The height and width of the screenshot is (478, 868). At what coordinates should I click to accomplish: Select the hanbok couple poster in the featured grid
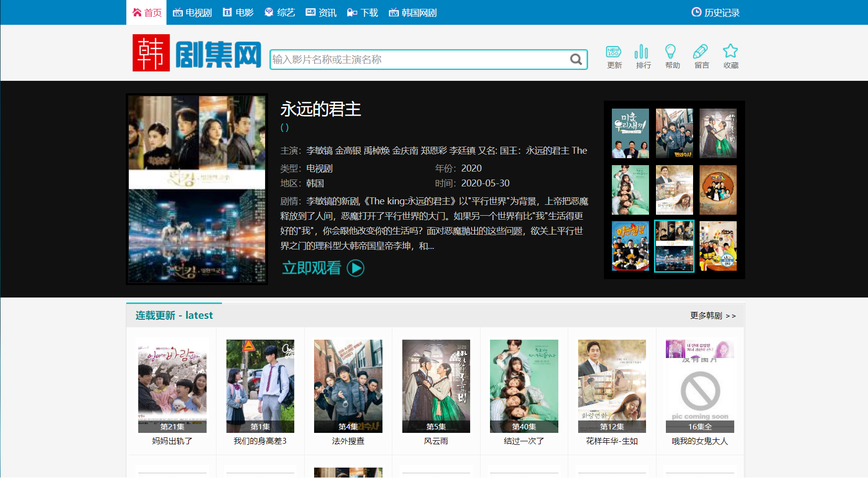coord(718,133)
